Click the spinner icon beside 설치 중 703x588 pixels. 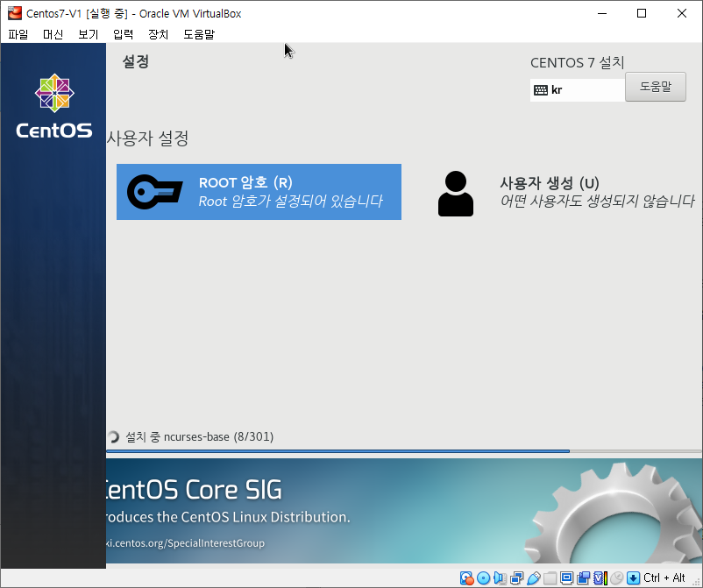point(113,436)
